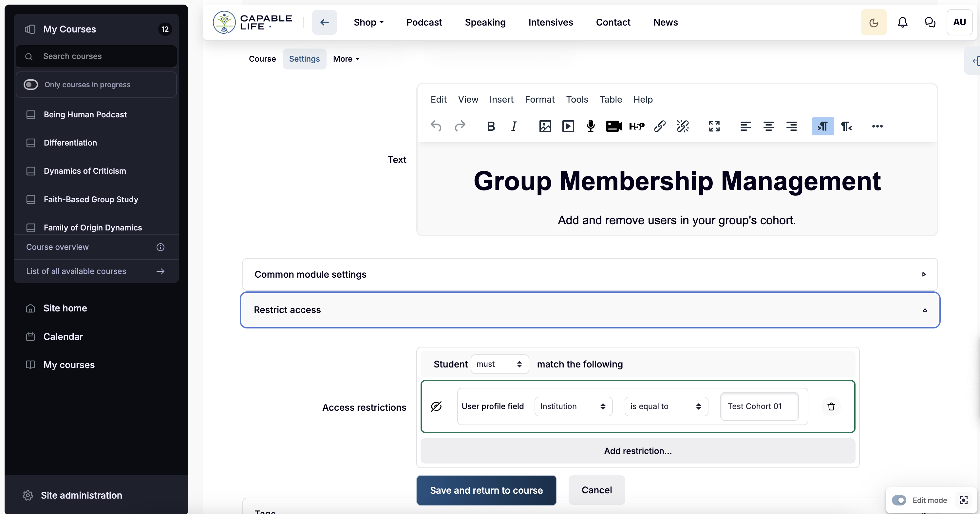Open the editor Format menu

539,99
